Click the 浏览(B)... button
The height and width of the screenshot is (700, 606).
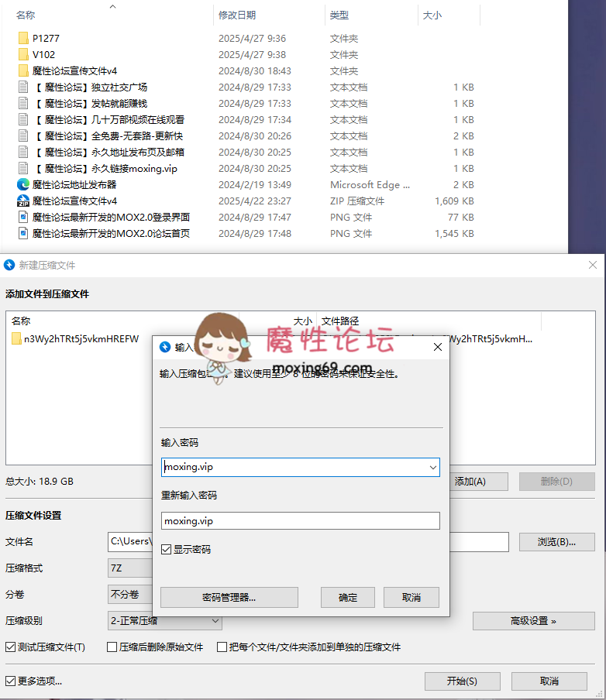click(x=557, y=542)
